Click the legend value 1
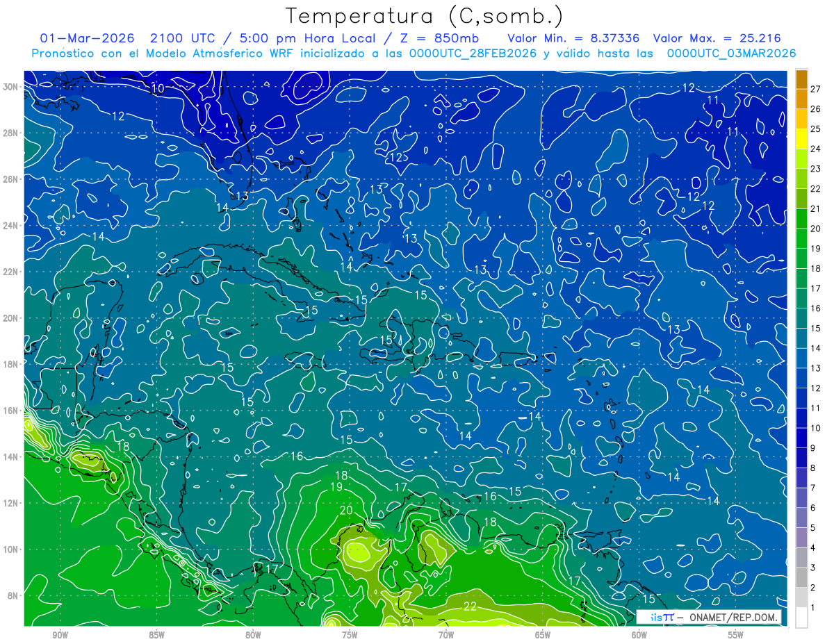 coord(813,608)
